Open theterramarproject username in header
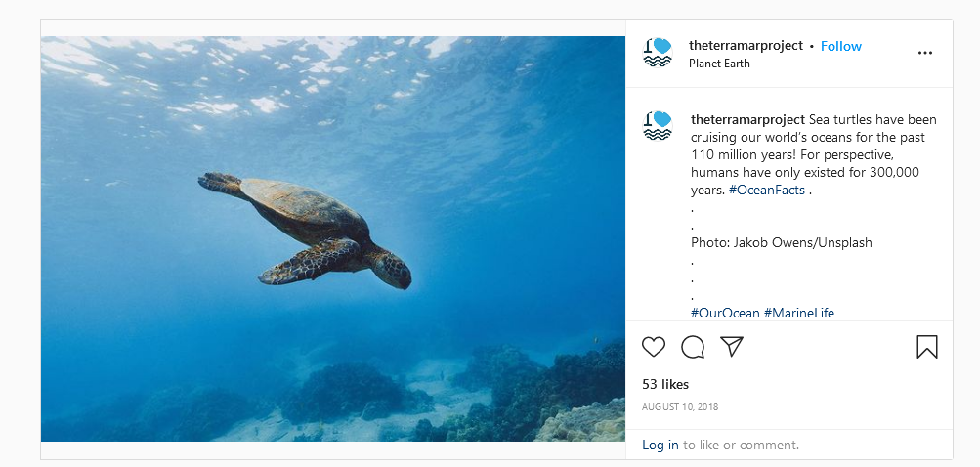Image resolution: width=980 pixels, height=467 pixels. (746, 46)
